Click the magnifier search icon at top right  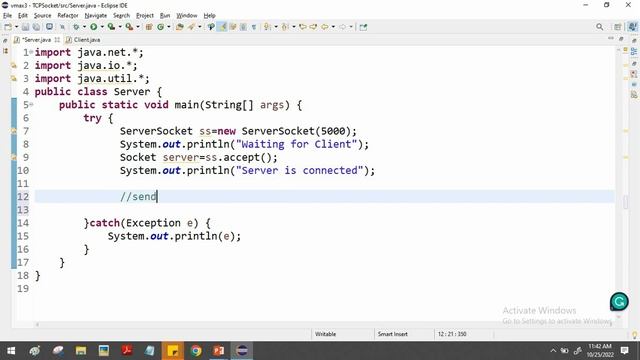(x=599, y=27)
